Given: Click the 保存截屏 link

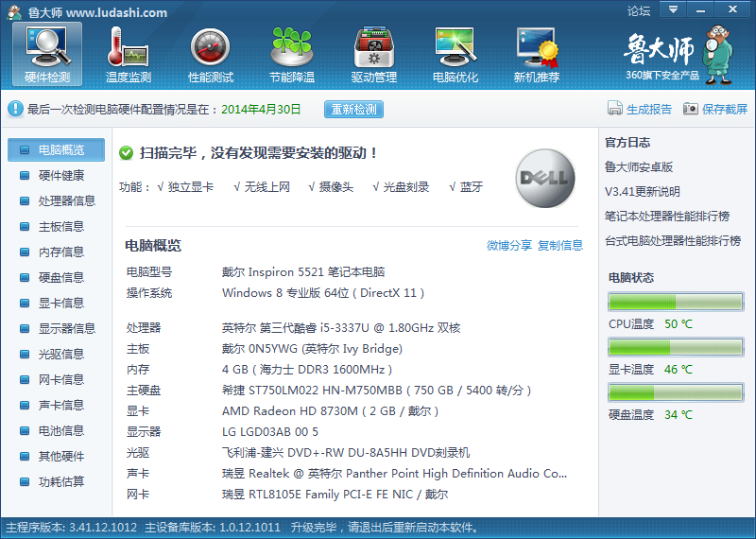Looking at the screenshot, I should pyautogui.click(x=725, y=109).
